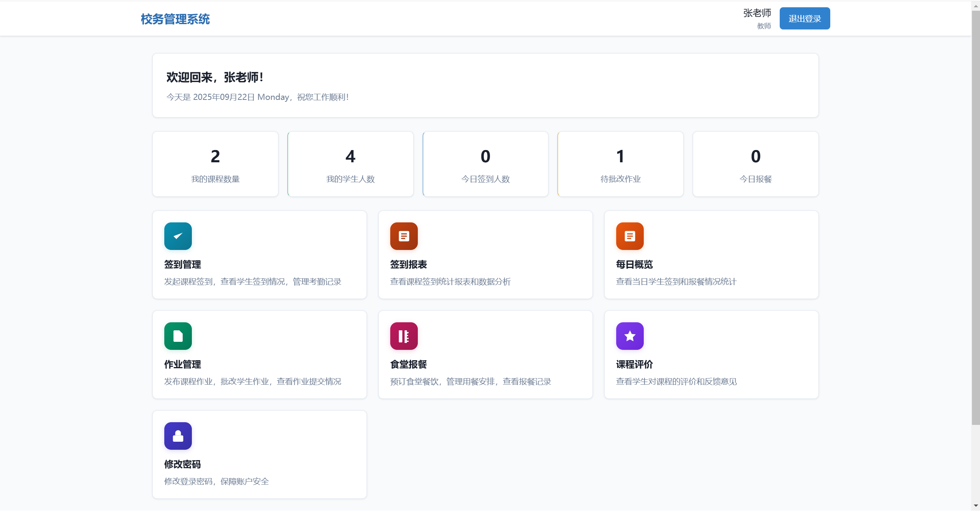Click the 张老师 username in header
Image resolution: width=980 pixels, height=511 pixels.
coord(756,13)
